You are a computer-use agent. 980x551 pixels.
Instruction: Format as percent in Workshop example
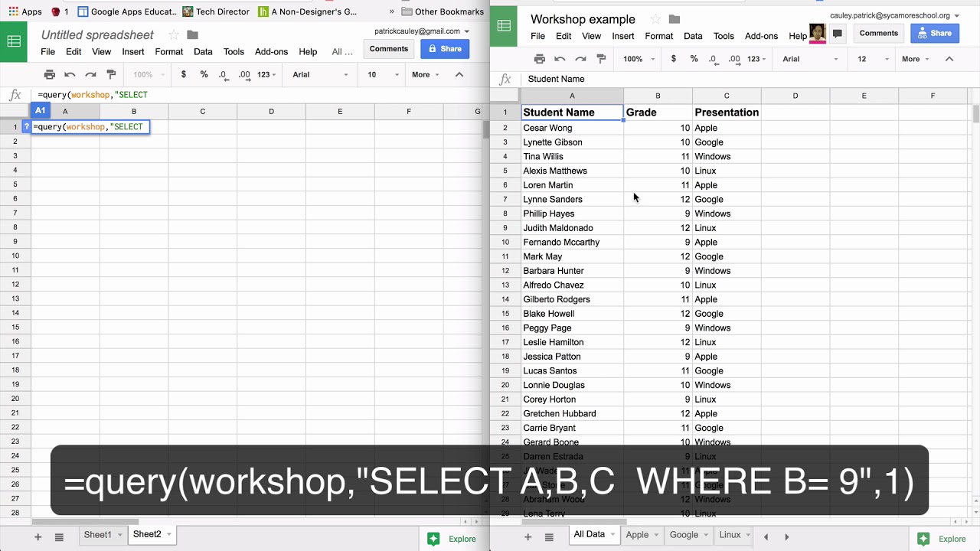click(x=694, y=59)
